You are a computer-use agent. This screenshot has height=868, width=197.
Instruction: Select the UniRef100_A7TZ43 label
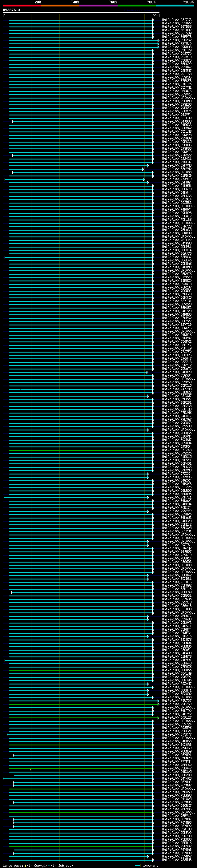coord(177,450)
